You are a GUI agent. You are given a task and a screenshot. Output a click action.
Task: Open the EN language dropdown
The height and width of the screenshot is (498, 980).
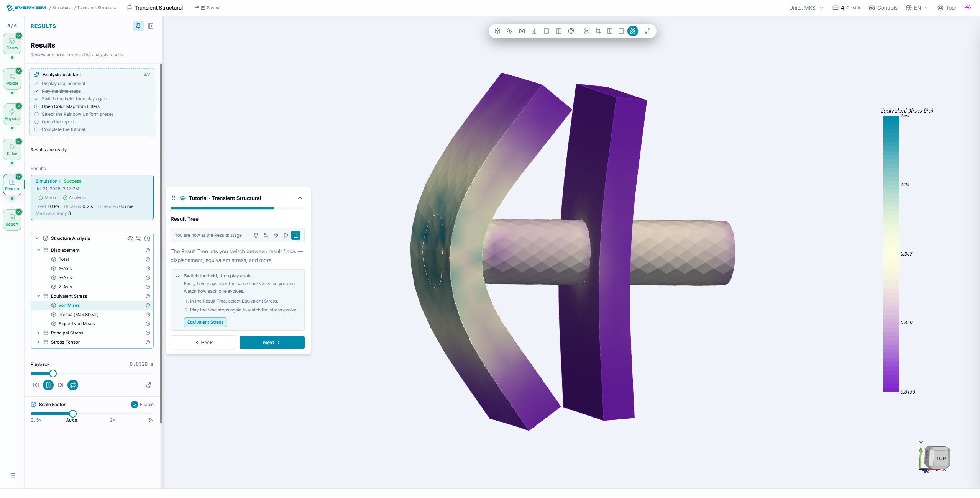[917, 8]
